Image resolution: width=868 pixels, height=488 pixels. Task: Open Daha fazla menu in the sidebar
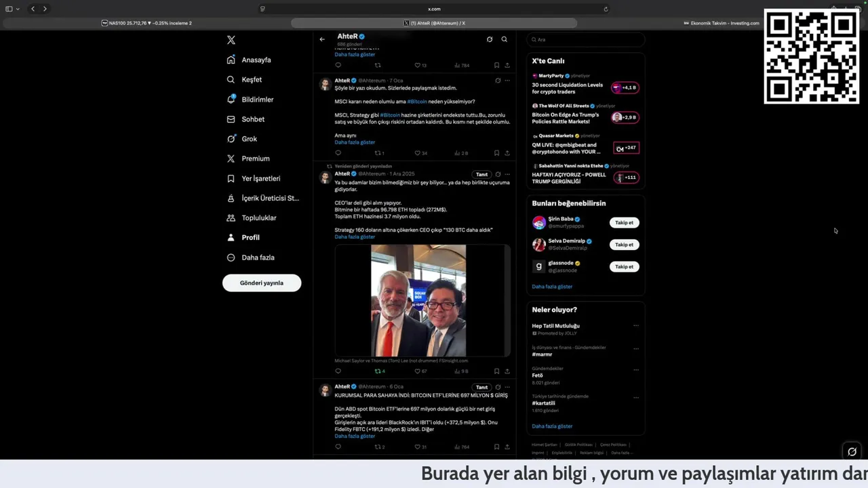click(x=250, y=258)
